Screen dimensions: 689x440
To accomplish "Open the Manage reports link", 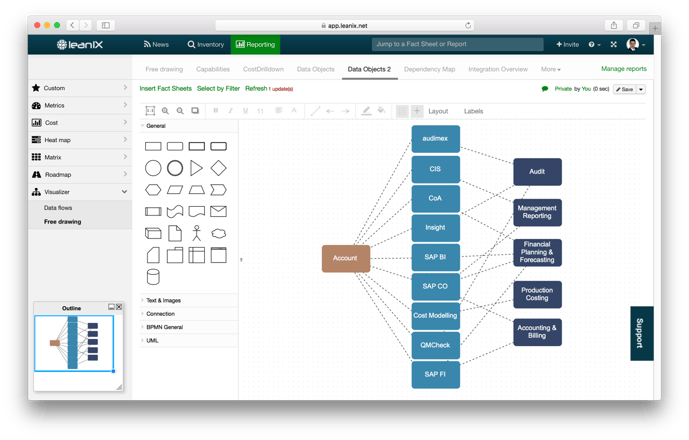I will click(x=624, y=69).
